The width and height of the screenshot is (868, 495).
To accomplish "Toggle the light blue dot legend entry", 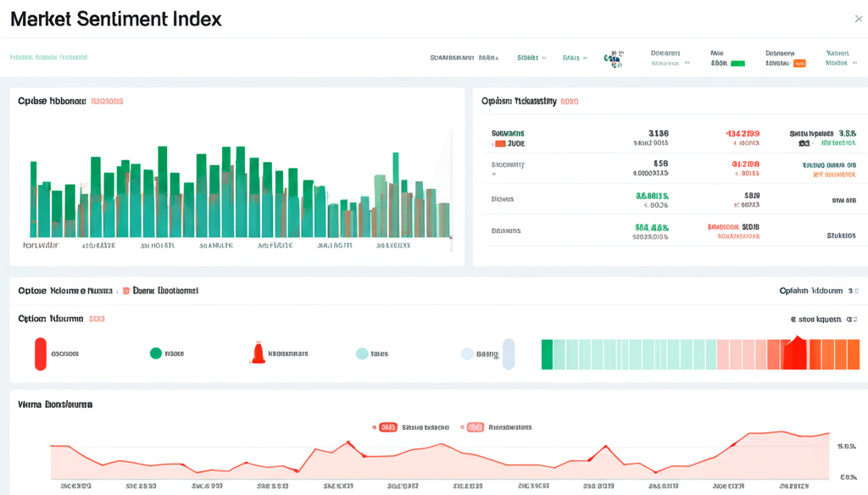I will (468, 353).
